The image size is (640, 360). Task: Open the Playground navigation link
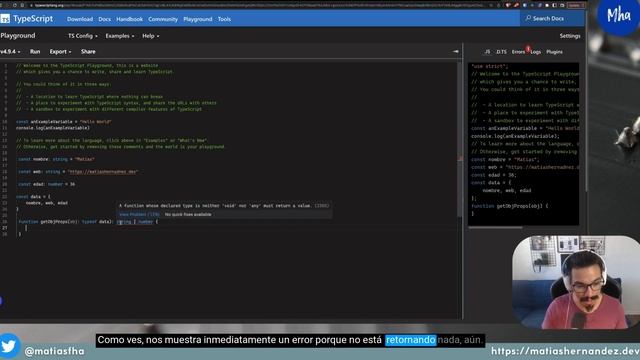click(x=198, y=19)
